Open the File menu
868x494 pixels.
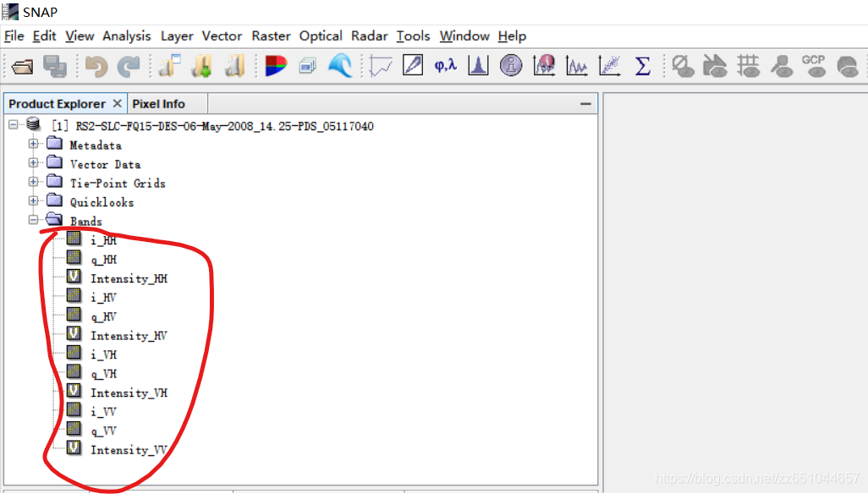pos(14,36)
